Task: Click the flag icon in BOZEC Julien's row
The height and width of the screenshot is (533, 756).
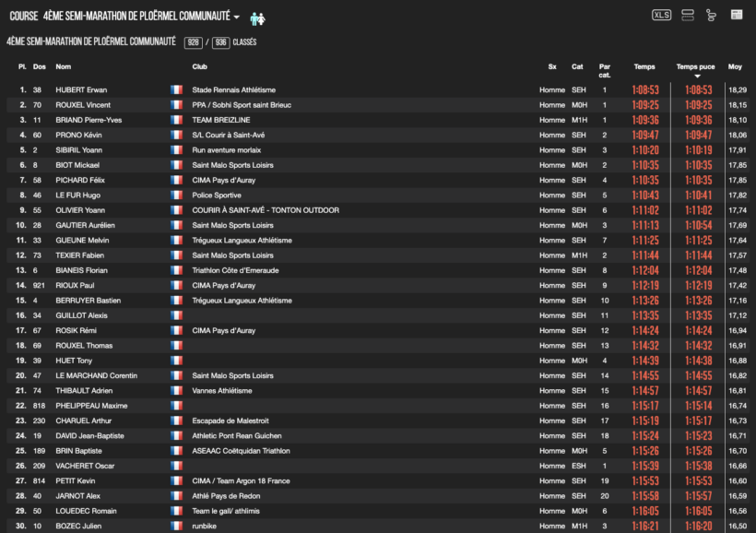Action: (x=176, y=526)
